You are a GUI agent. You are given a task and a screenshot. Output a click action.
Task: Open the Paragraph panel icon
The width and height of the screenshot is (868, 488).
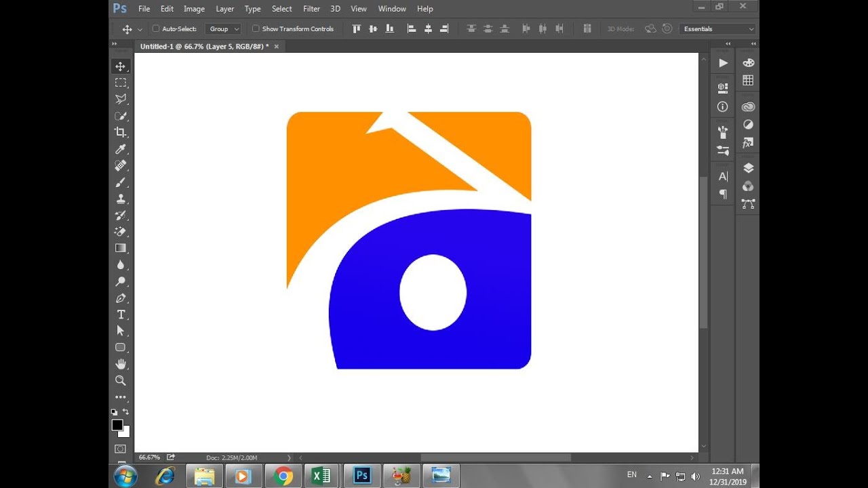point(723,194)
